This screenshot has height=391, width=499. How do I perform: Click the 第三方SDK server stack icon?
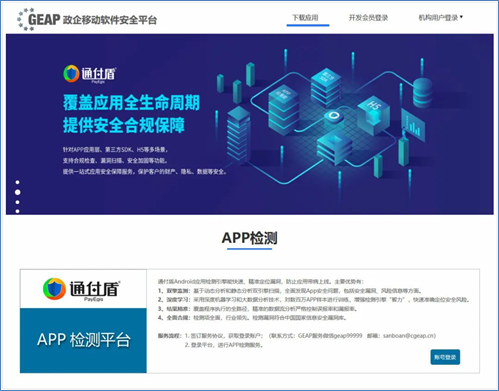click(327, 87)
